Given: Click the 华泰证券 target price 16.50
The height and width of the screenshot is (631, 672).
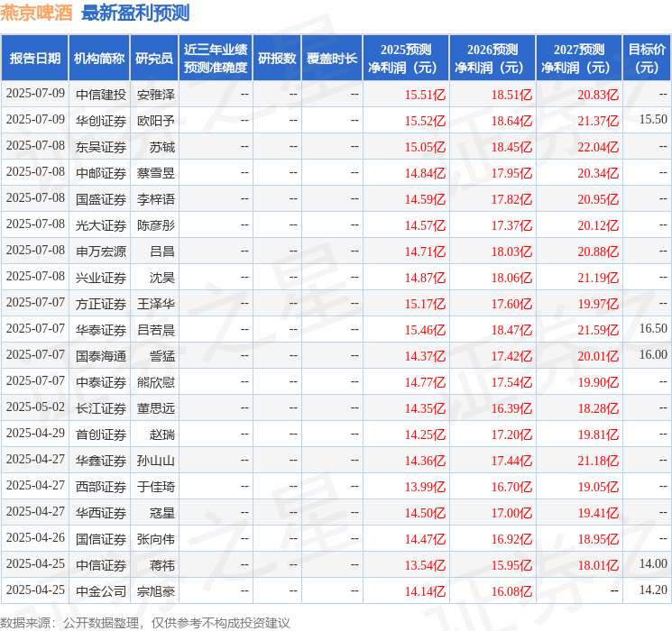Looking at the screenshot, I should point(653,328).
